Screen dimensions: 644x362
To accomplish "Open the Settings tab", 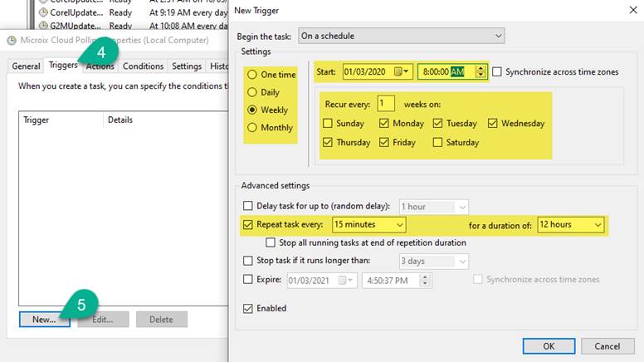I will point(187,66).
